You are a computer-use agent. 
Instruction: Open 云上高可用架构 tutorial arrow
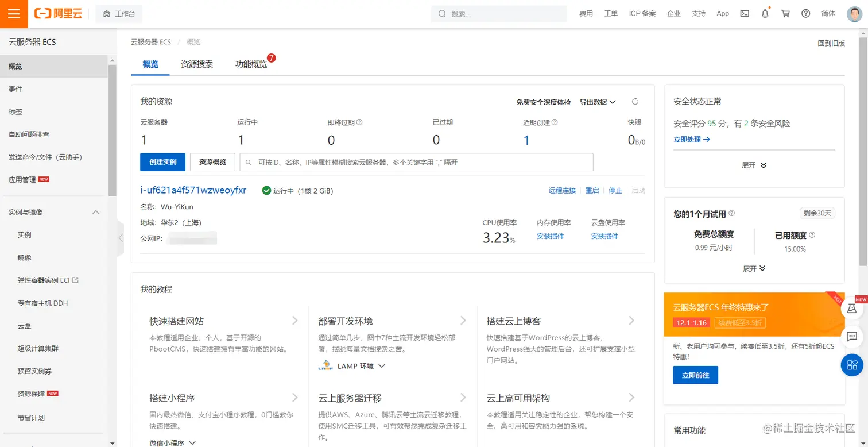tap(631, 398)
